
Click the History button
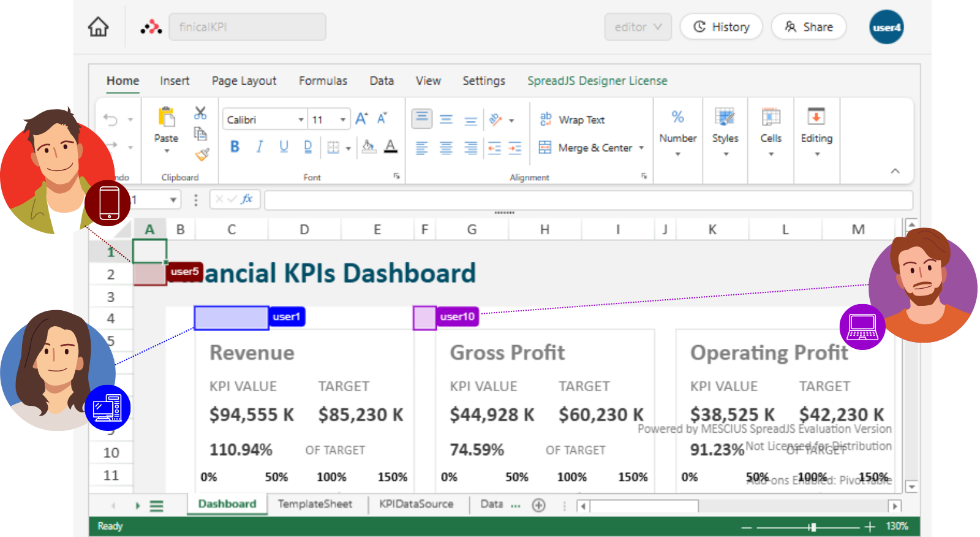[x=721, y=27]
